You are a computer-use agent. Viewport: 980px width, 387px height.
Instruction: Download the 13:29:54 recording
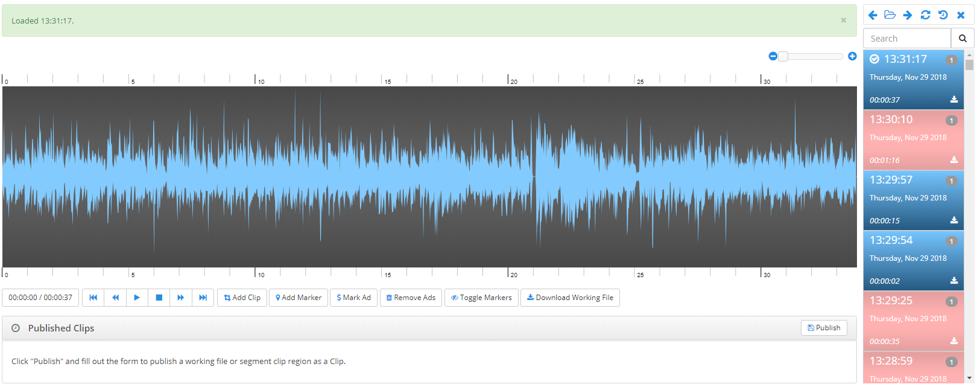pyautogui.click(x=954, y=281)
